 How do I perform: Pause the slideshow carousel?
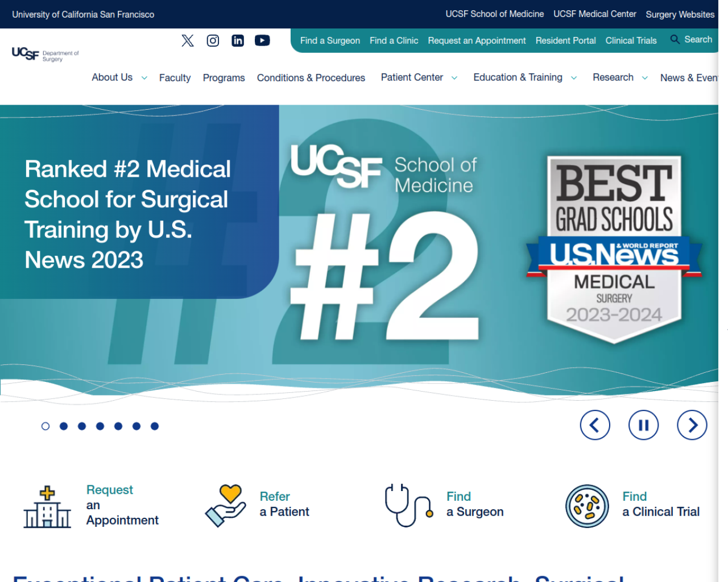(643, 425)
